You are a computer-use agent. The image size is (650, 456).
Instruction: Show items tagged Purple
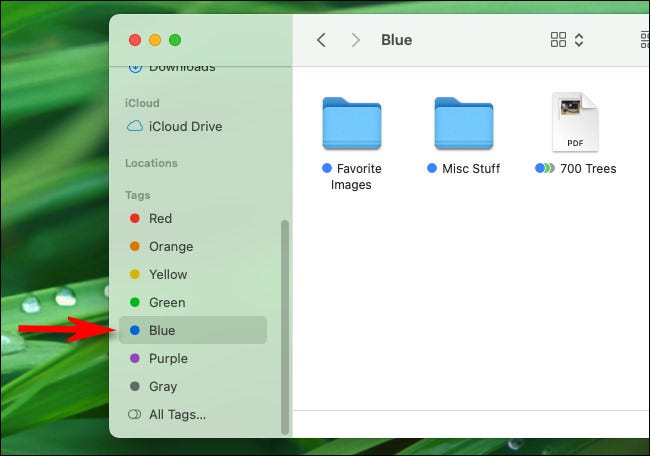[x=167, y=358]
